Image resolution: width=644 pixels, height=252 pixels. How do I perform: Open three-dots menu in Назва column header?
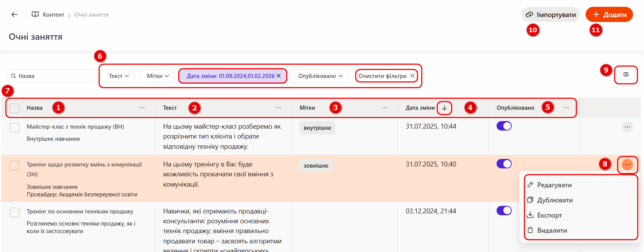pos(142,108)
